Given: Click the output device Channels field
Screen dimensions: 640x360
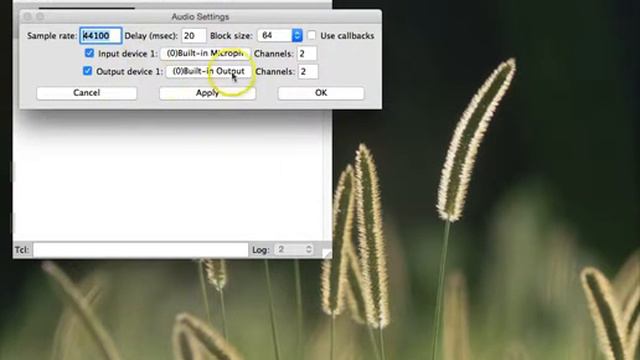Looking at the screenshot, I should 308,71.
